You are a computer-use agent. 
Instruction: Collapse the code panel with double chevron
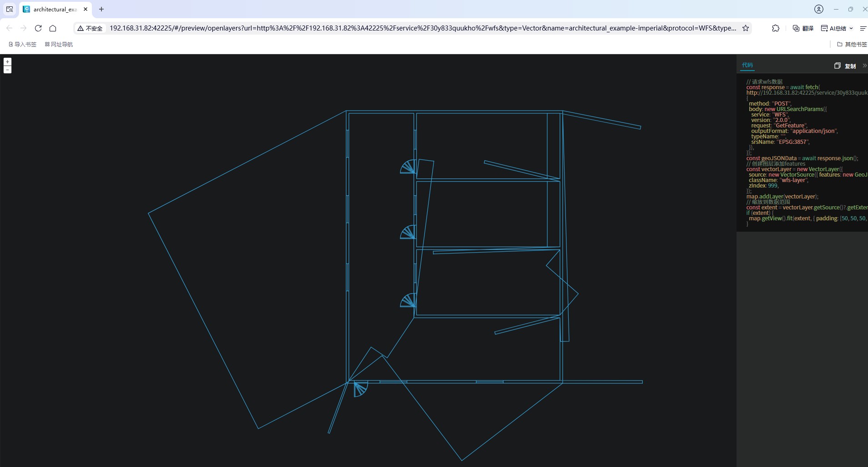[x=864, y=66]
